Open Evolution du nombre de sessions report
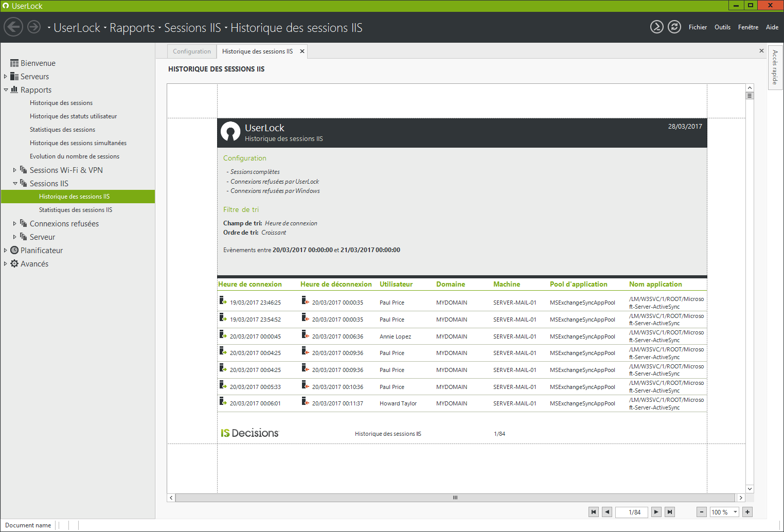 [75, 156]
